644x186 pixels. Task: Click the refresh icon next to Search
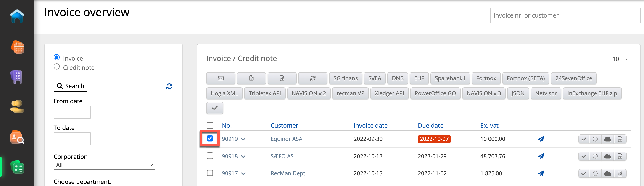click(x=169, y=86)
